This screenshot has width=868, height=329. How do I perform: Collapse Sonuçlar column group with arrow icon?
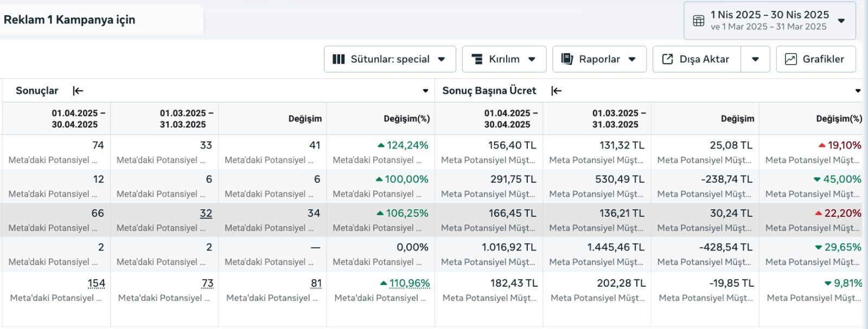[x=78, y=91]
